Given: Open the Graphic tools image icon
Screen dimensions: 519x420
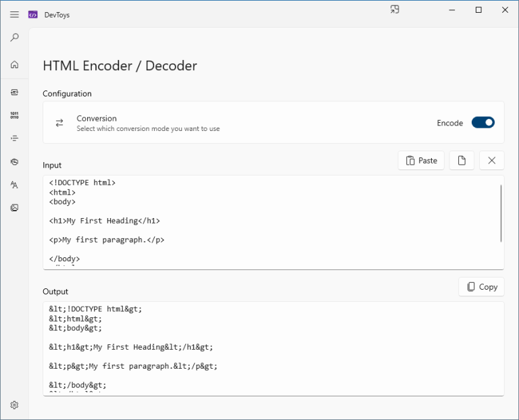Looking at the screenshot, I should tap(14, 208).
